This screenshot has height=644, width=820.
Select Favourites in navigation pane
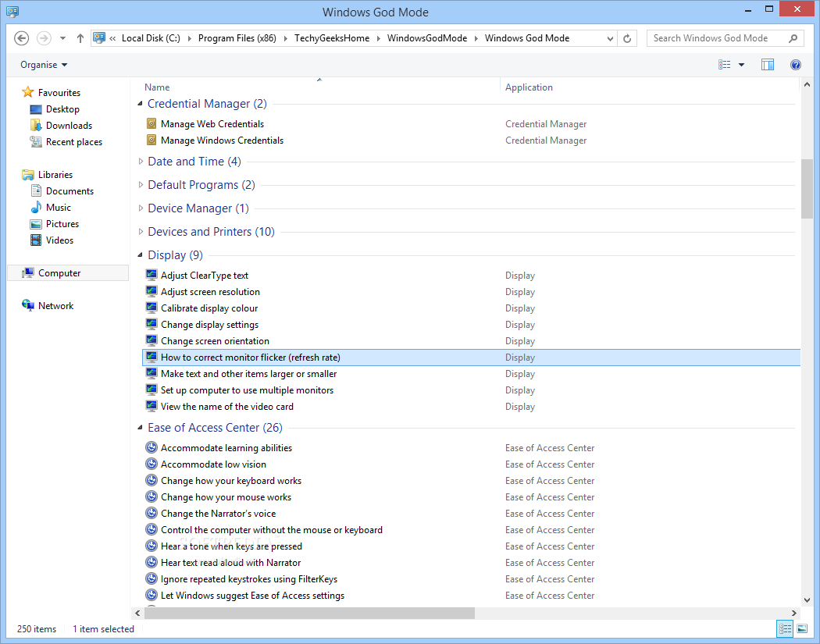coord(59,93)
